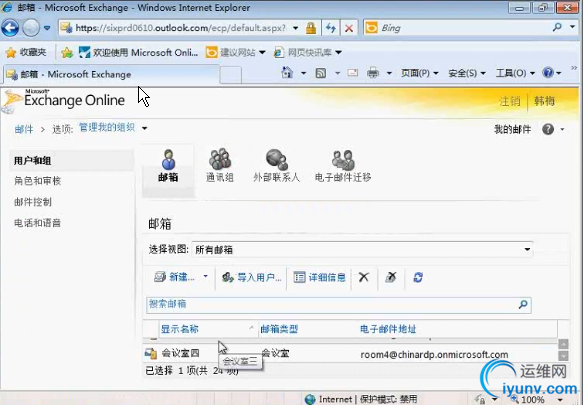Expand the 管理我的组织 options dropdown
The image size is (583, 405).
coord(145,128)
